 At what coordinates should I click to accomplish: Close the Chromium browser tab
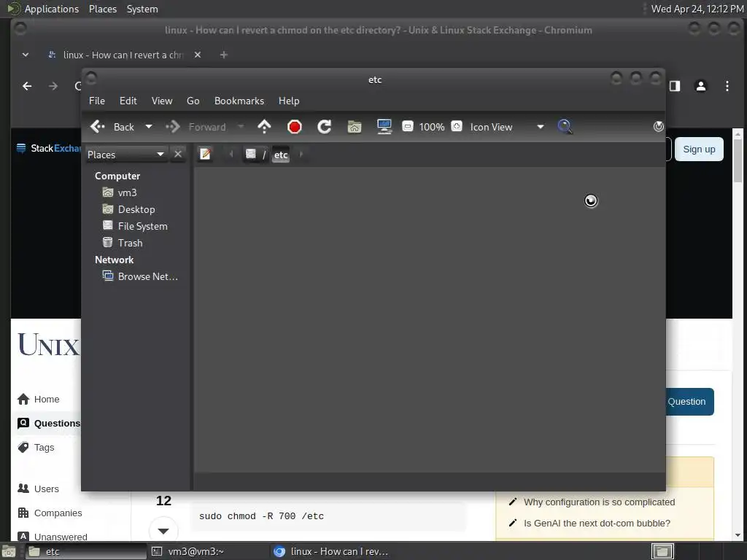point(198,55)
